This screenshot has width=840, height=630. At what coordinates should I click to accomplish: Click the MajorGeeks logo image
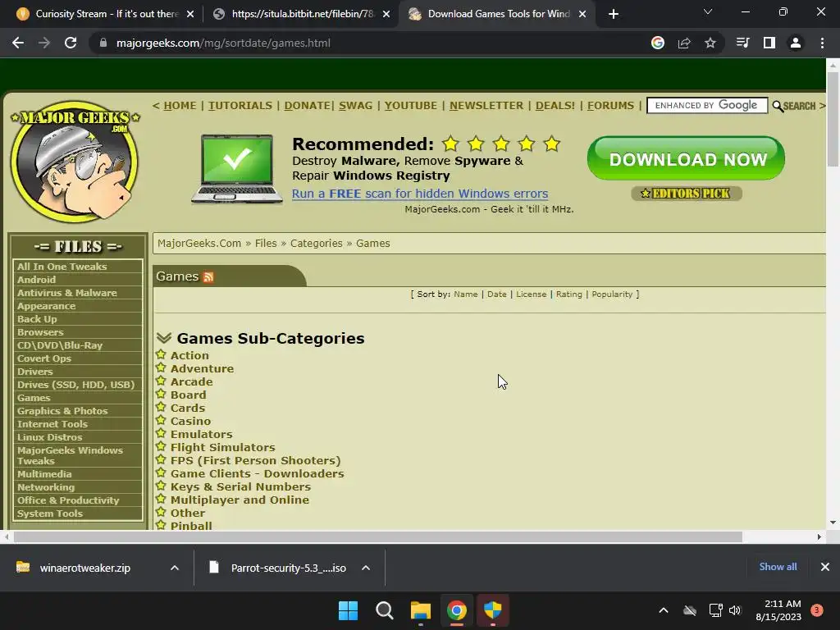(75, 162)
